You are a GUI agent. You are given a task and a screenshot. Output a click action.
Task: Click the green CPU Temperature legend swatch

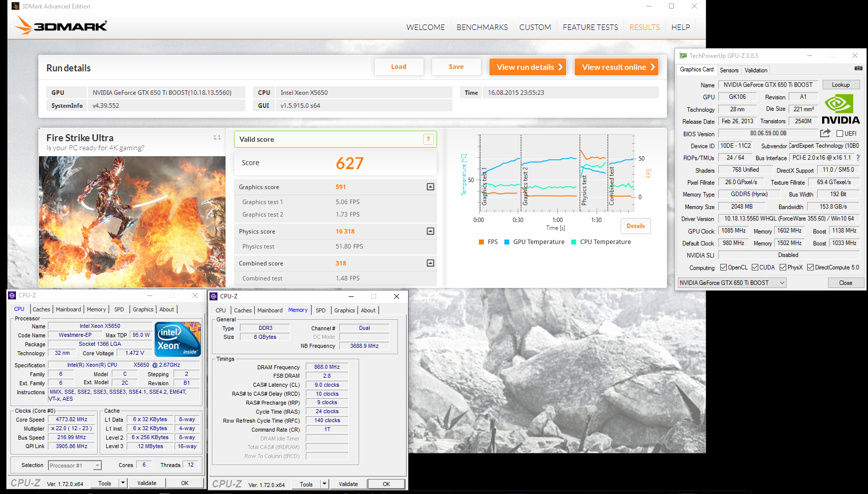(x=574, y=242)
